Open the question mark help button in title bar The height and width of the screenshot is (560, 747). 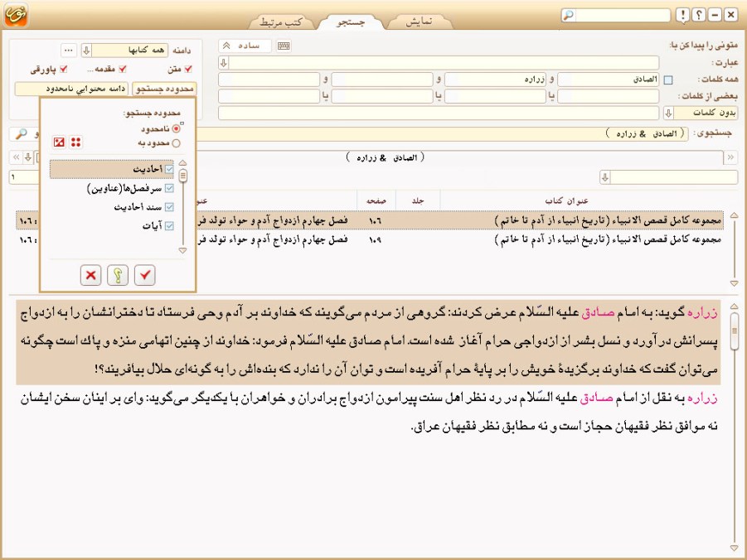(x=698, y=15)
